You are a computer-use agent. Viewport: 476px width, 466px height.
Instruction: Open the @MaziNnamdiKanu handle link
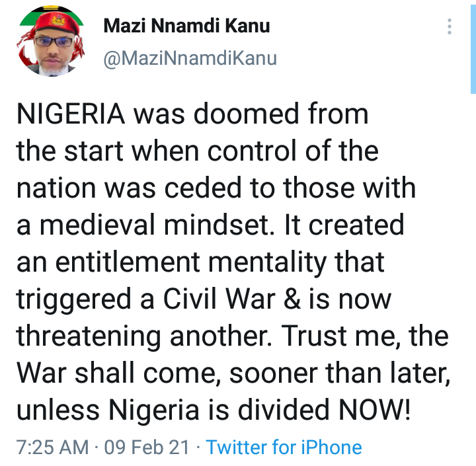pyautogui.click(x=190, y=58)
